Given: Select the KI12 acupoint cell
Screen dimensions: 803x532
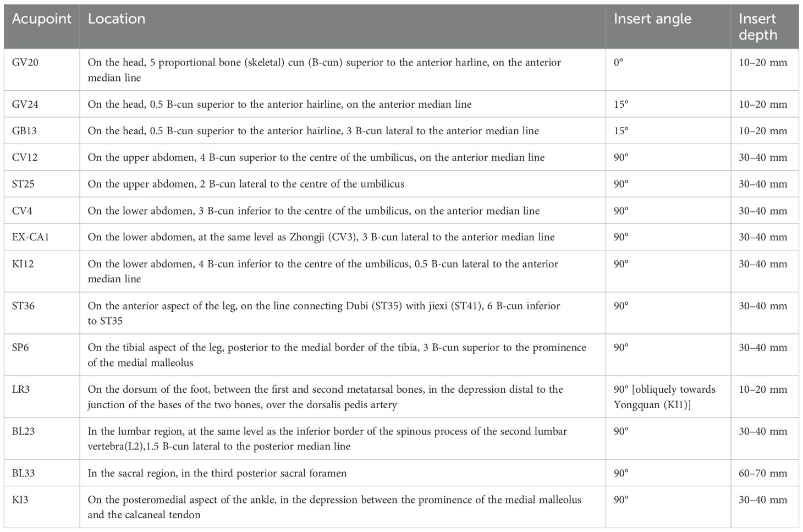Looking at the screenshot, I should coord(23,264).
